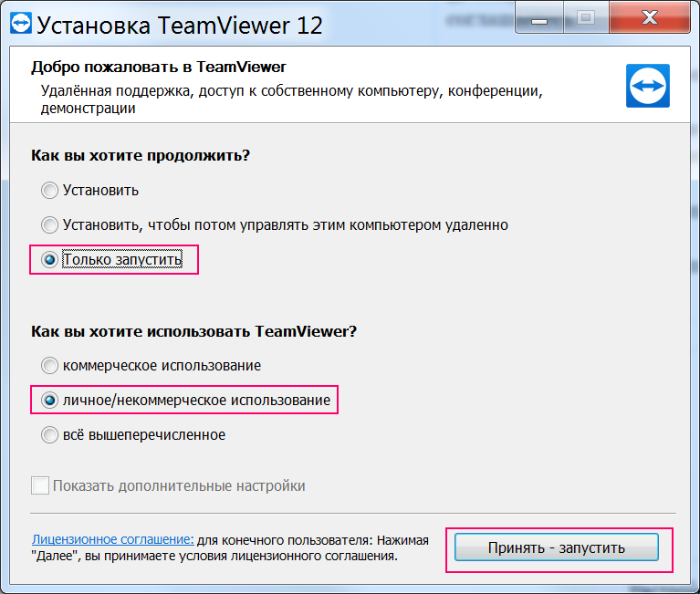Click the "Установка TeamViewer 12" window title
The height and width of the screenshot is (594, 700).
click(180, 25)
